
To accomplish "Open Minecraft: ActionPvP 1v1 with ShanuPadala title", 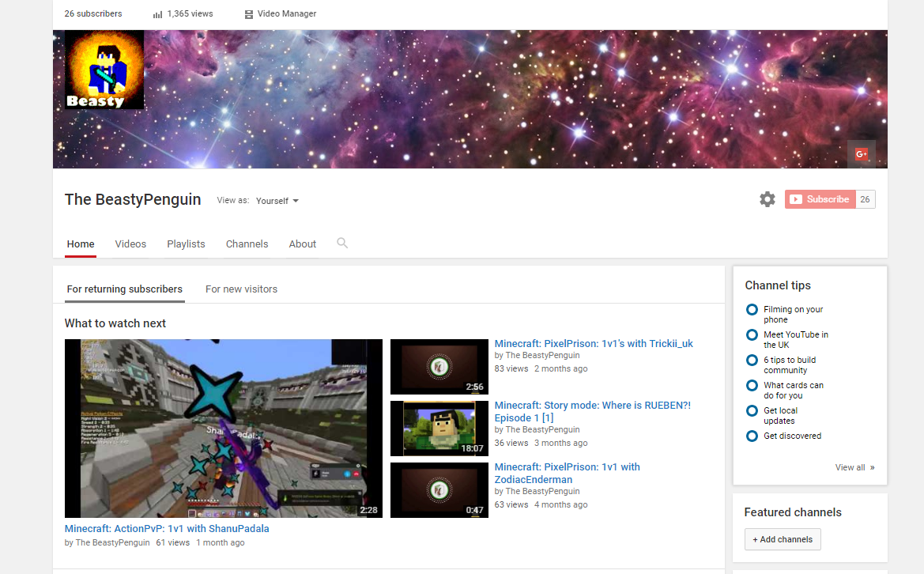I will point(167,529).
